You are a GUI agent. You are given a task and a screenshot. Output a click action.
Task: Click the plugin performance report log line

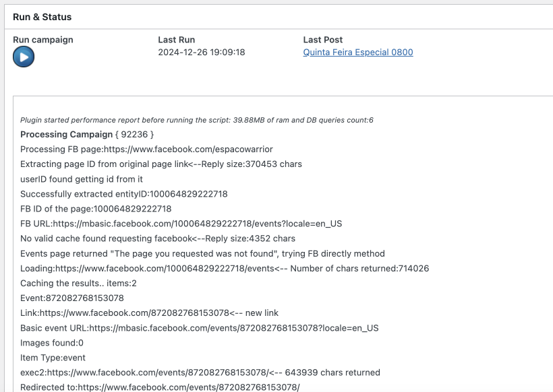pos(196,120)
